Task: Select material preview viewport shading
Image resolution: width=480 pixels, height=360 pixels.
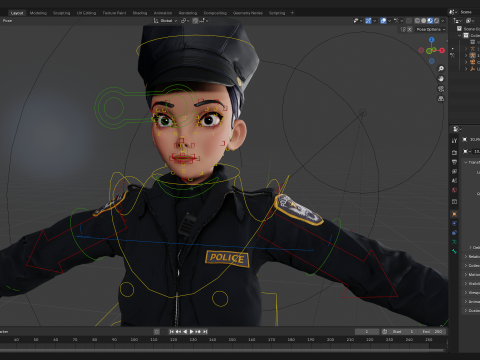Action: pyautogui.click(x=430, y=21)
